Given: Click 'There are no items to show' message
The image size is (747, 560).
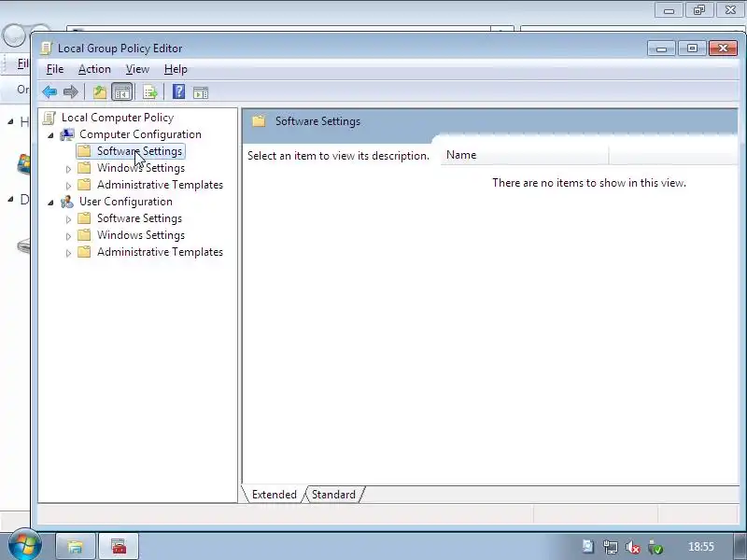Looking at the screenshot, I should pyautogui.click(x=589, y=183).
